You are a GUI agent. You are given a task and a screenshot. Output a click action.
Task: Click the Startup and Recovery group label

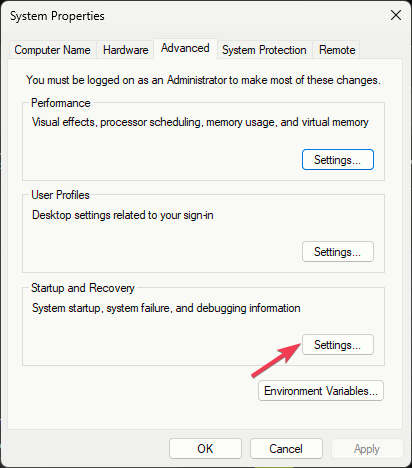coord(83,288)
